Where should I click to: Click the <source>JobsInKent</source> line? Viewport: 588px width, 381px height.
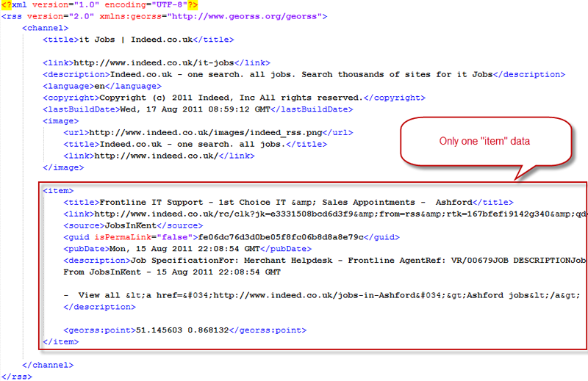(133, 225)
